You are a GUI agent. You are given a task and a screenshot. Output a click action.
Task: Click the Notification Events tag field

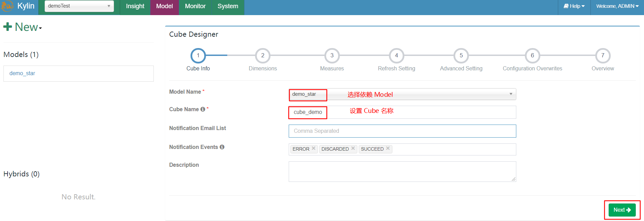point(402,149)
